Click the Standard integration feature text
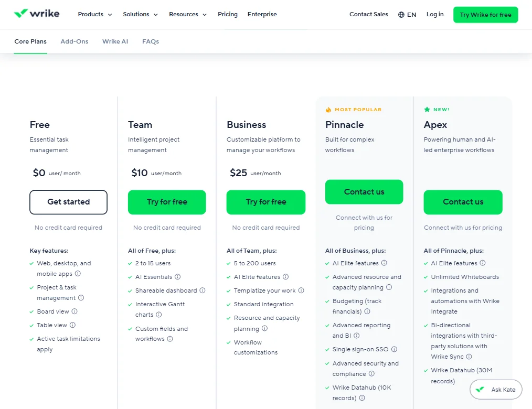The height and width of the screenshot is (409, 532). click(263, 304)
